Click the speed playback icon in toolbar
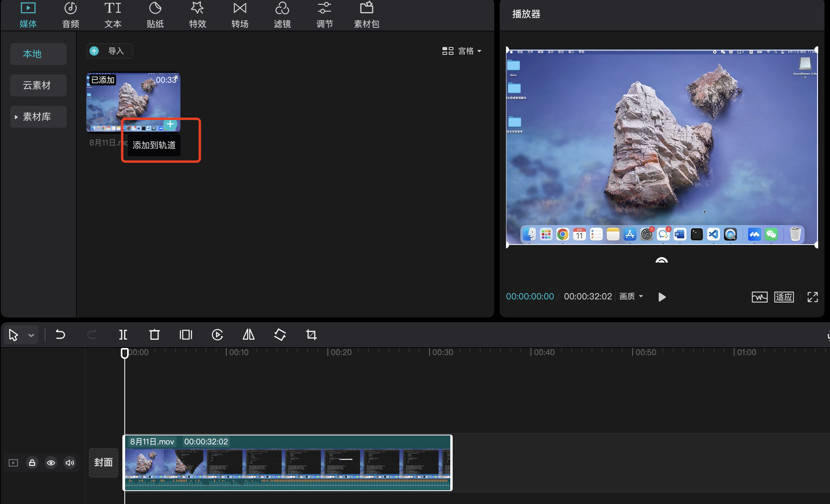This screenshot has width=830, height=504. pos(217,335)
